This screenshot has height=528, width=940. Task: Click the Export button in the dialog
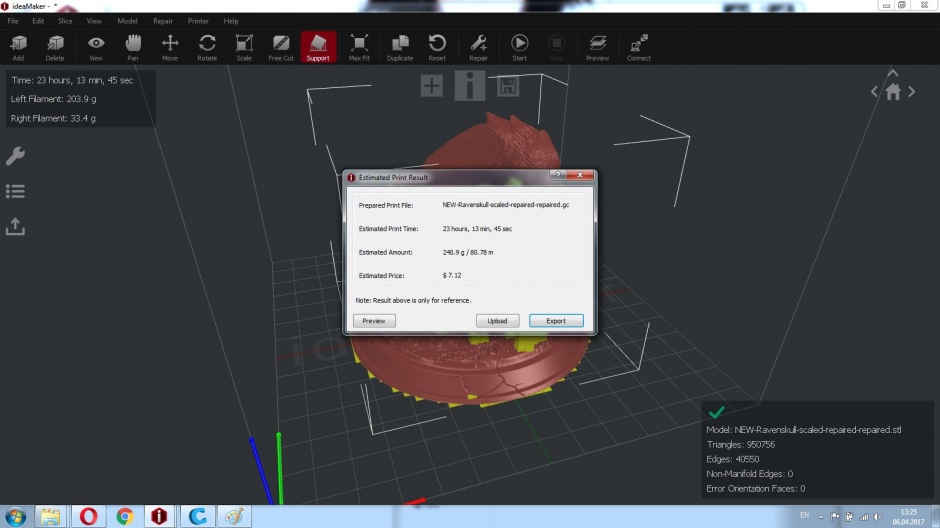pyautogui.click(x=556, y=321)
